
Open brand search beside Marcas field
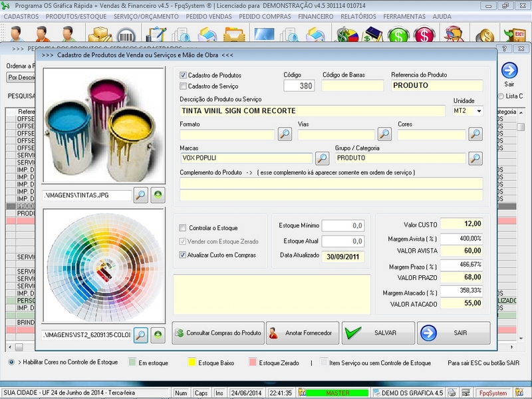[322, 158]
